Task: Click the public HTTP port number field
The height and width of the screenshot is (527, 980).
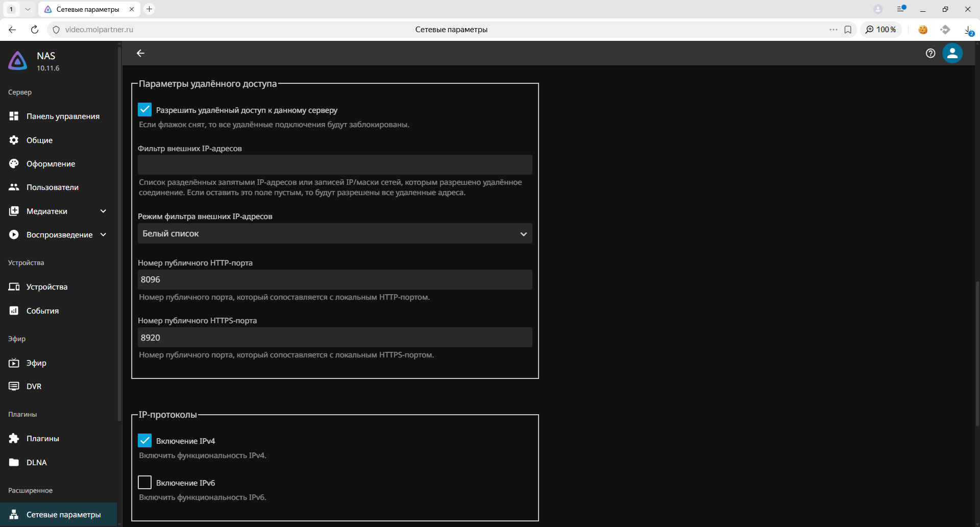Action: tap(335, 280)
